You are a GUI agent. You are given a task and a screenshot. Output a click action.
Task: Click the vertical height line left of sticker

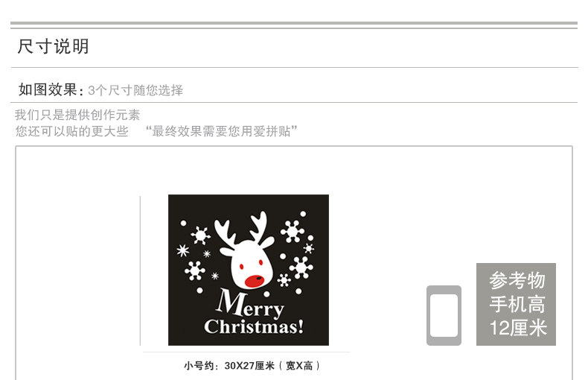(140, 270)
